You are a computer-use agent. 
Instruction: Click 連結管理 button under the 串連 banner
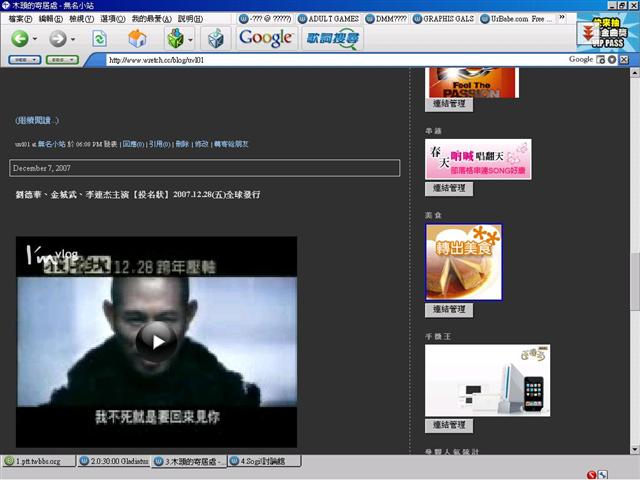pos(449,189)
